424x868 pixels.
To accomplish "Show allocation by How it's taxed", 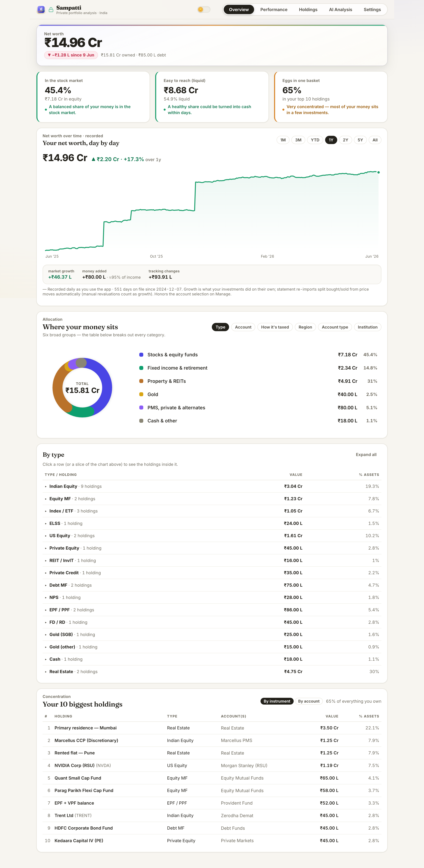I will click(x=275, y=327).
